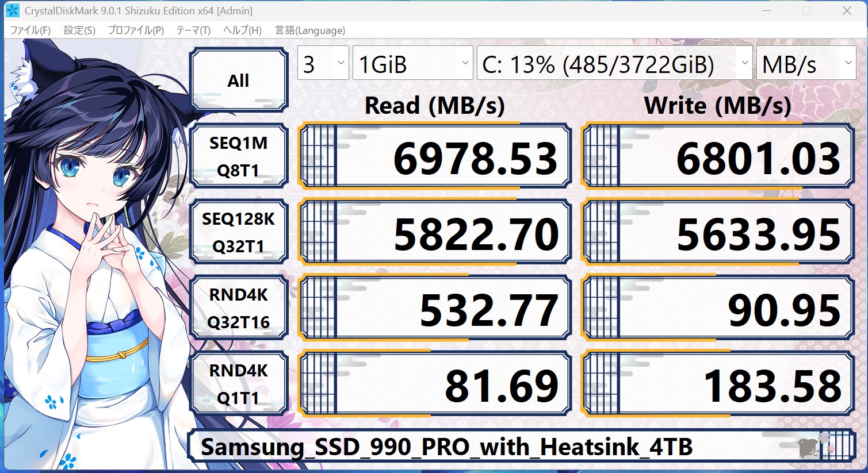This screenshot has width=868, height=473.
Task: Expand the unit dropdown showing MB/s
Action: point(806,63)
